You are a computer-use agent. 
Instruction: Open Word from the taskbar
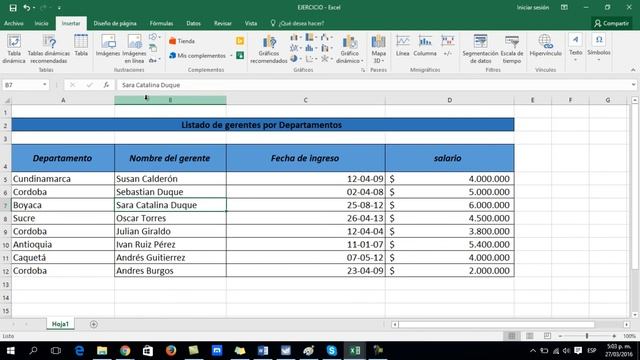pos(263,351)
